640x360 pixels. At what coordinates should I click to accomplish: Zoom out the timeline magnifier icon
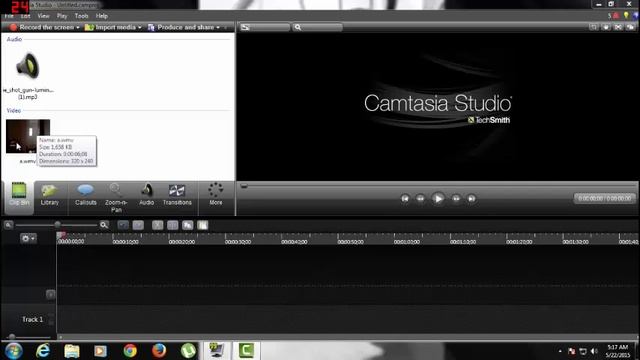pos(8,225)
